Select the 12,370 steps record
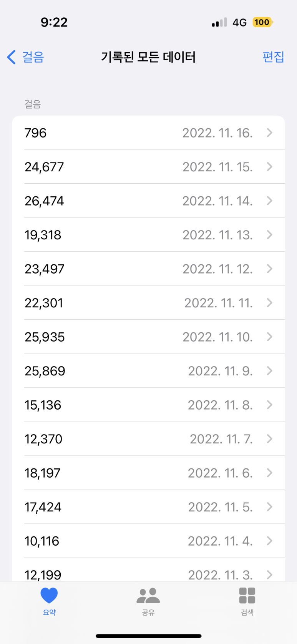Image resolution: width=297 pixels, height=644 pixels. (148, 439)
